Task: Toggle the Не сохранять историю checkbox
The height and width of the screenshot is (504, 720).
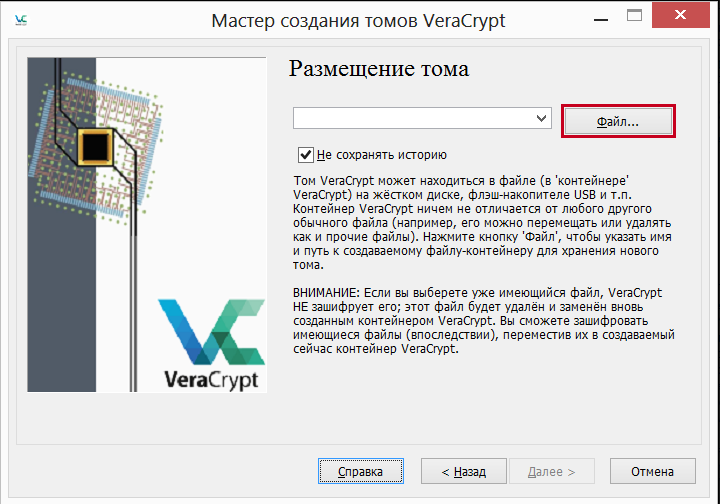Action: pyautogui.click(x=305, y=155)
